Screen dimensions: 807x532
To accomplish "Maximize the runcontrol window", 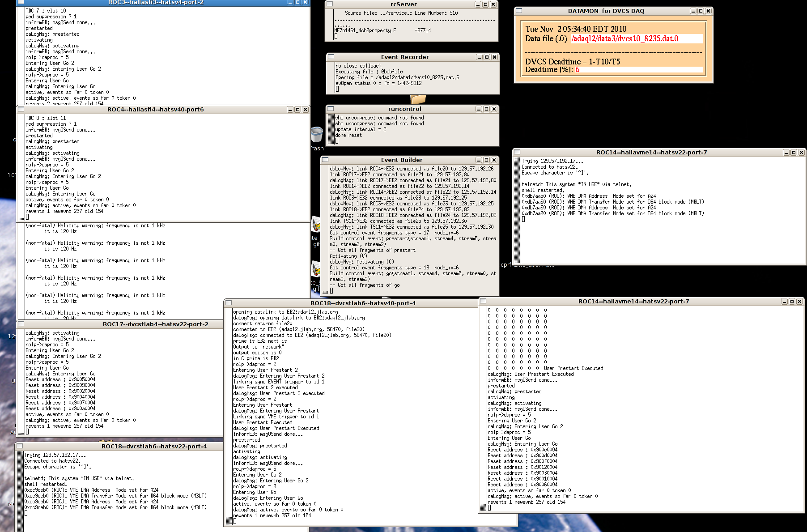I will (486, 109).
